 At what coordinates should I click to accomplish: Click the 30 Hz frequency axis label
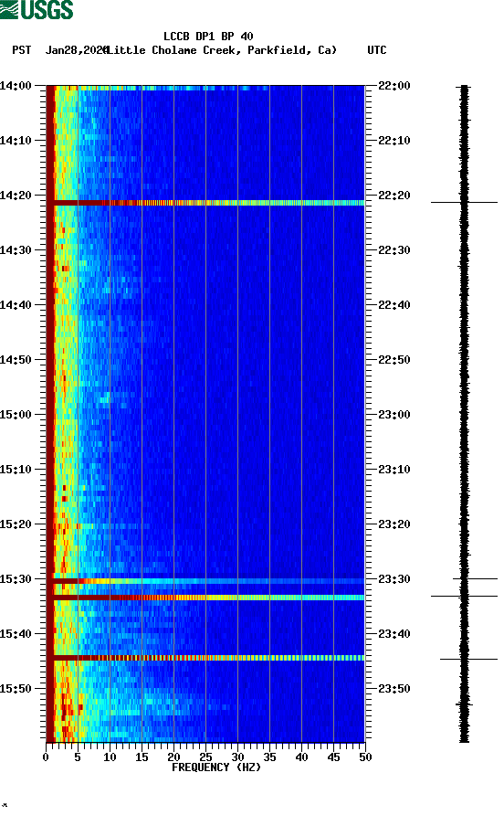[238, 757]
